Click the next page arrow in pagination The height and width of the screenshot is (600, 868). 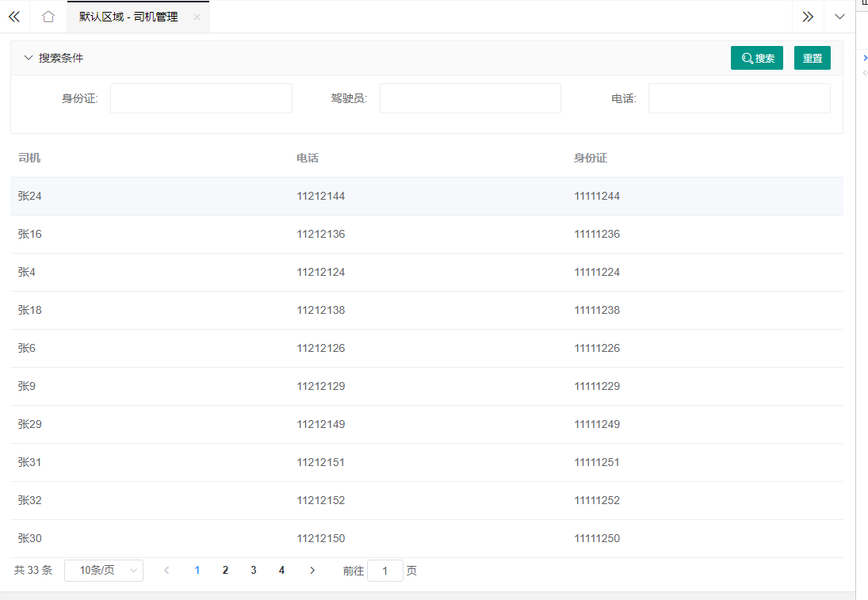coord(312,570)
